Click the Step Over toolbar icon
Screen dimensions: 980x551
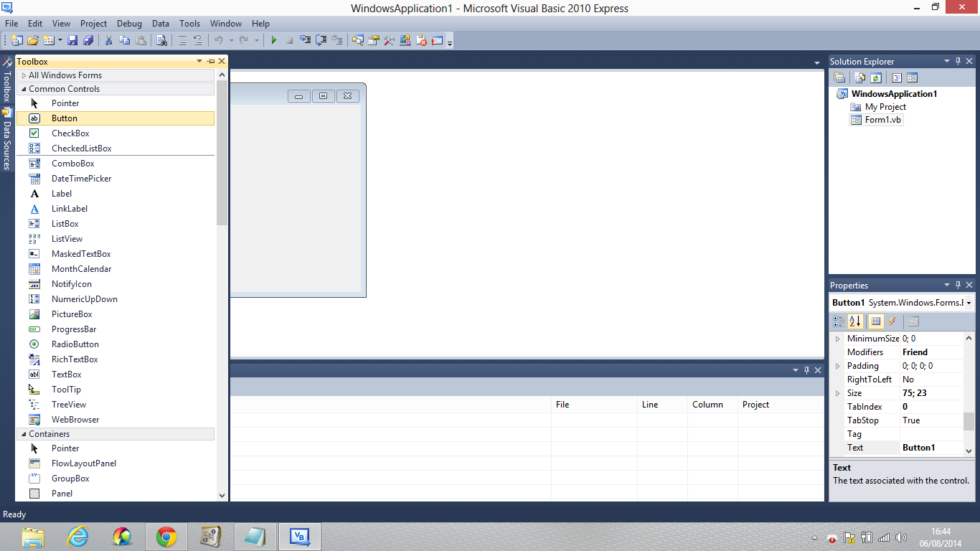321,40
